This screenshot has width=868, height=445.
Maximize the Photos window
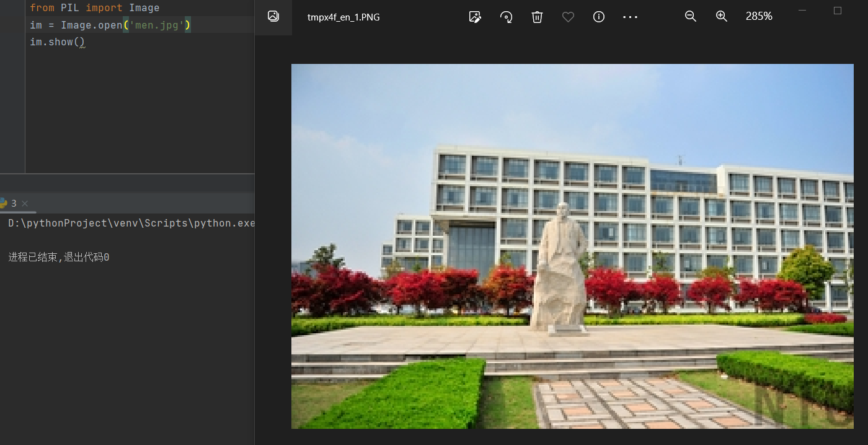(x=837, y=11)
